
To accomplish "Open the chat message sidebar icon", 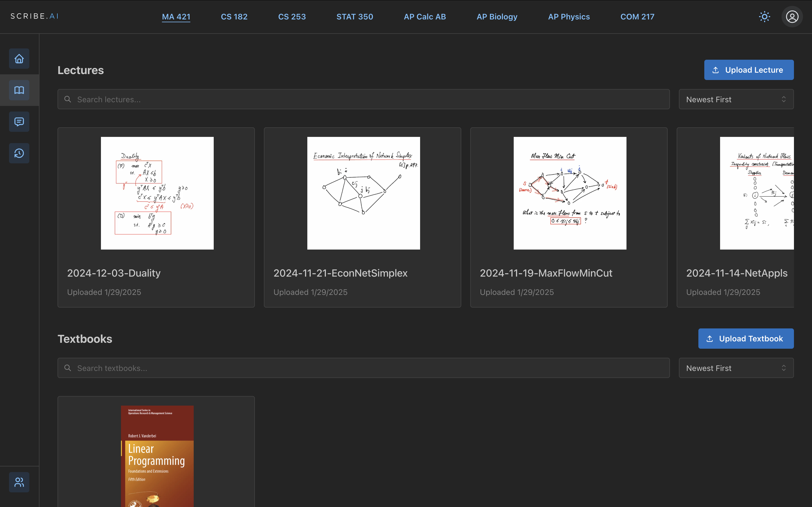I will pyautogui.click(x=19, y=122).
